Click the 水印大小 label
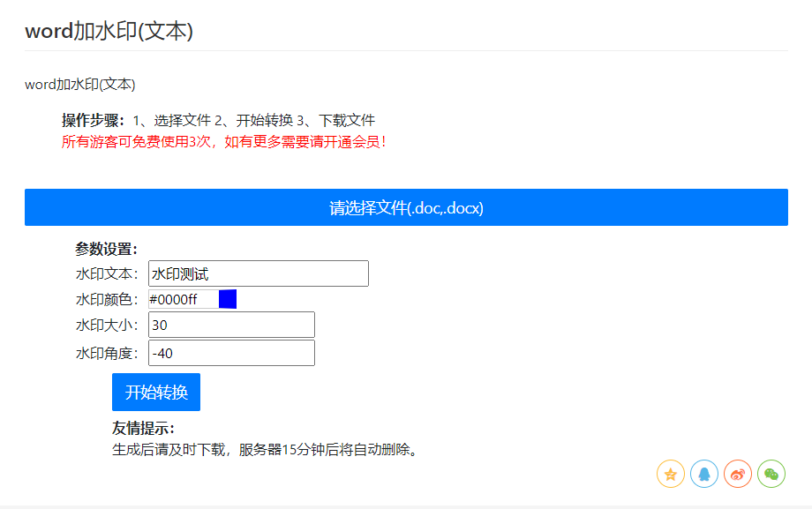This screenshot has height=509, width=812. [107, 326]
